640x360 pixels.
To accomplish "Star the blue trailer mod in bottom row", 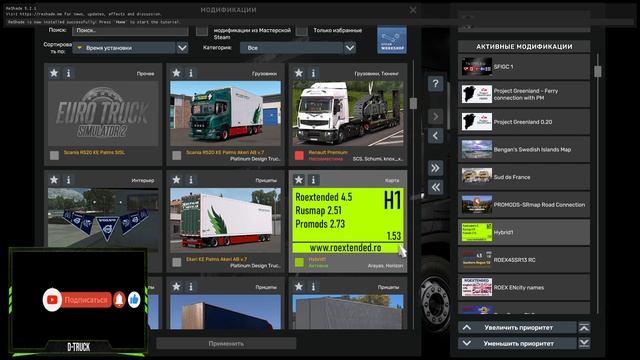I will [176, 287].
